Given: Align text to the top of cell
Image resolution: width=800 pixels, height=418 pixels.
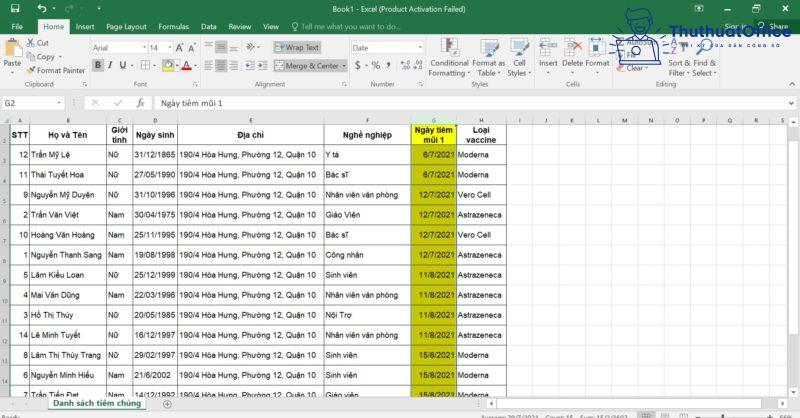Looking at the screenshot, I should (208, 47).
